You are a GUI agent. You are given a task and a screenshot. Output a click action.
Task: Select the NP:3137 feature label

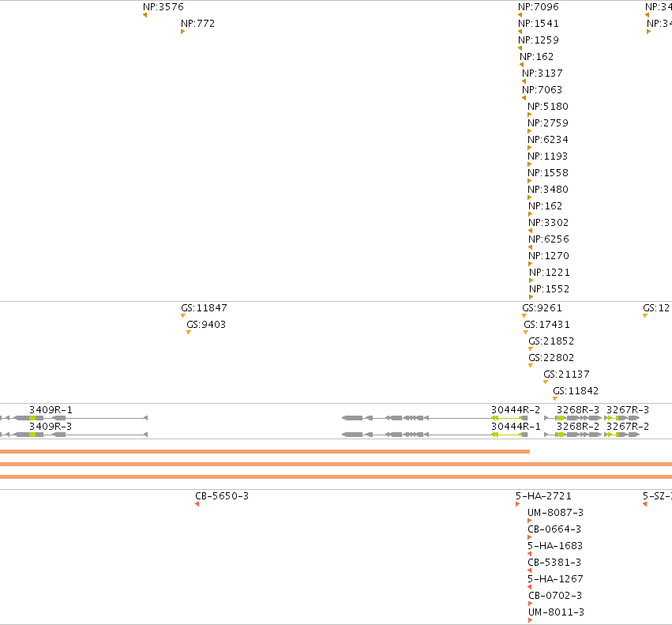coord(542,73)
